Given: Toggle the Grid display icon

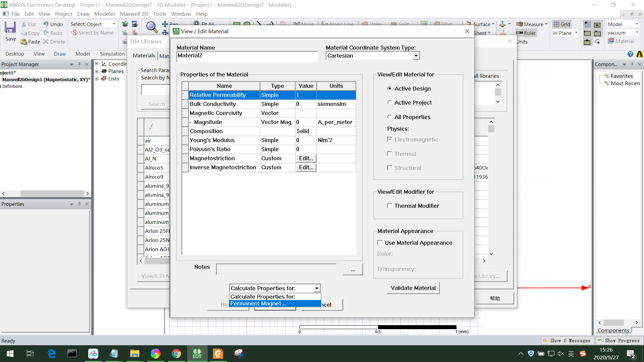Looking at the screenshot, I should point(557,24).
